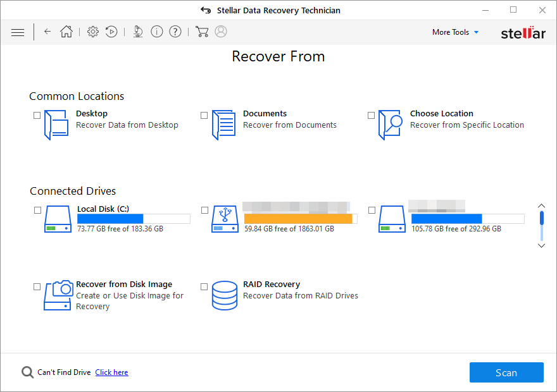Screen dimensions: 557x392
Task: Close the Stellar Data Recovery window
Action: (x=542, y=10)
